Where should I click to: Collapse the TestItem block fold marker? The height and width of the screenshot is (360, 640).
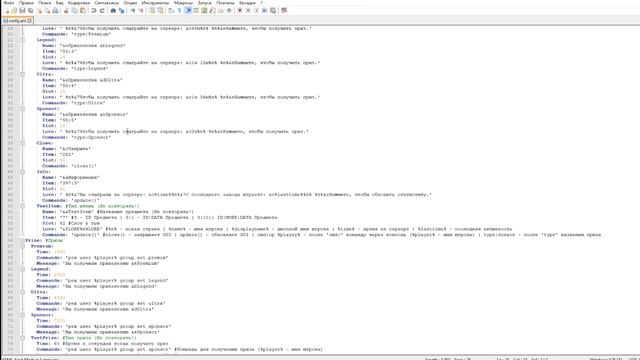coord(22,206)
